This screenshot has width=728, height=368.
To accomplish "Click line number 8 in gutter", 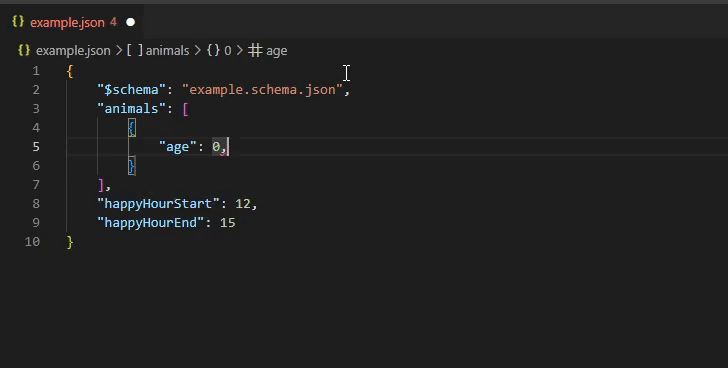I will click(36, 204).
